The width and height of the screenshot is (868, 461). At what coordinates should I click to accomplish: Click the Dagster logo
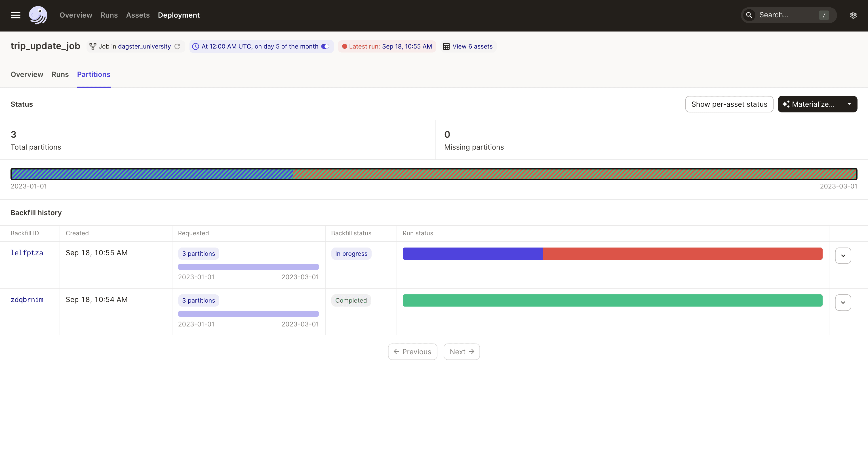[38, 15]
